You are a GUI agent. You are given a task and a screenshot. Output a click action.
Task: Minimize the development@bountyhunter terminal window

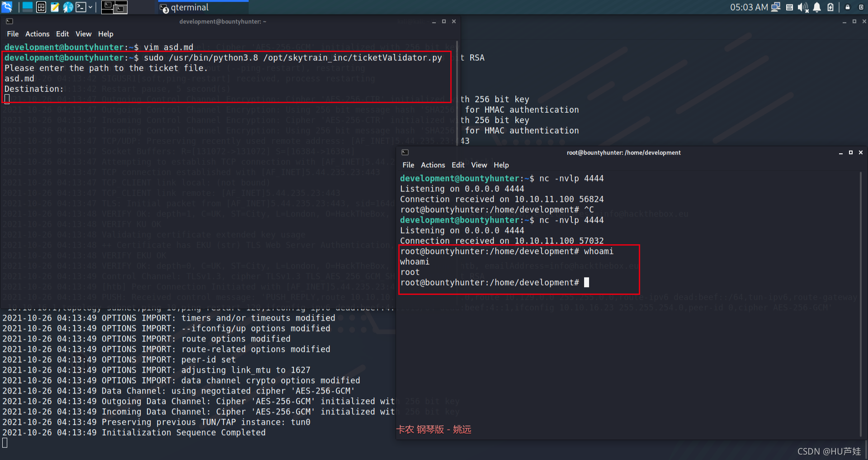[434, 21]
